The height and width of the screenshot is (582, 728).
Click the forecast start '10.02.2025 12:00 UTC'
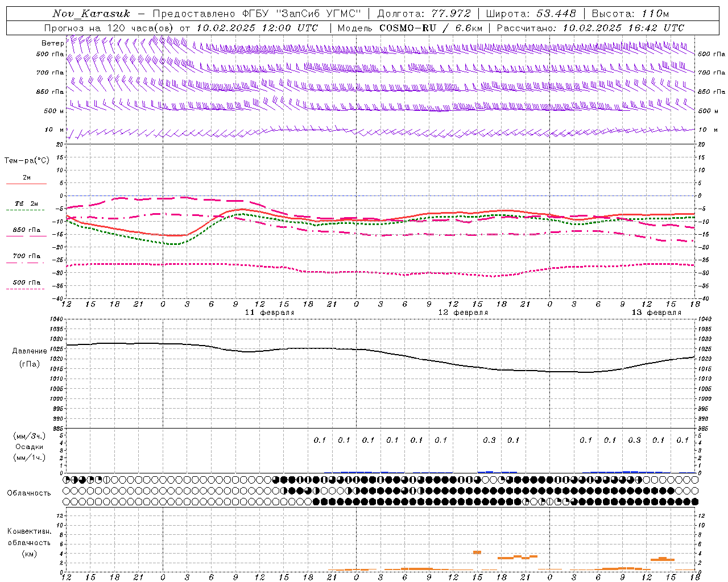point(257,28)
